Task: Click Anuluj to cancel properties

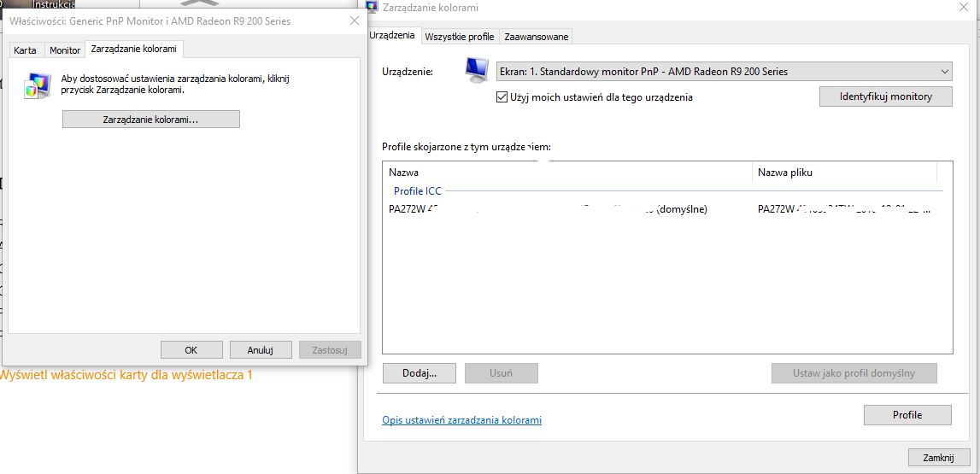Action: [260, 349]
